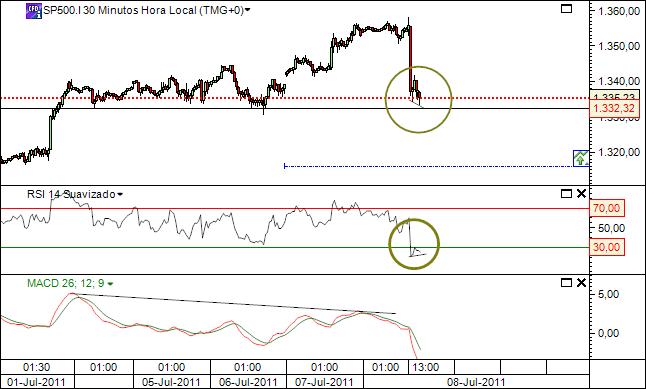Open the SP500.I 30 Minutos chart dropdown
The width and height of the screenshot is (646, 389).
tap(248, 11)
